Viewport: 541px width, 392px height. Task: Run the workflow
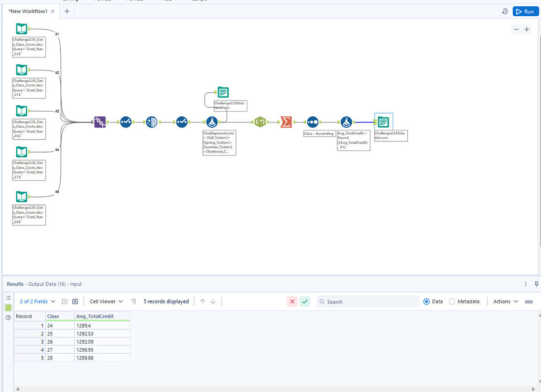tap(525, 12)
